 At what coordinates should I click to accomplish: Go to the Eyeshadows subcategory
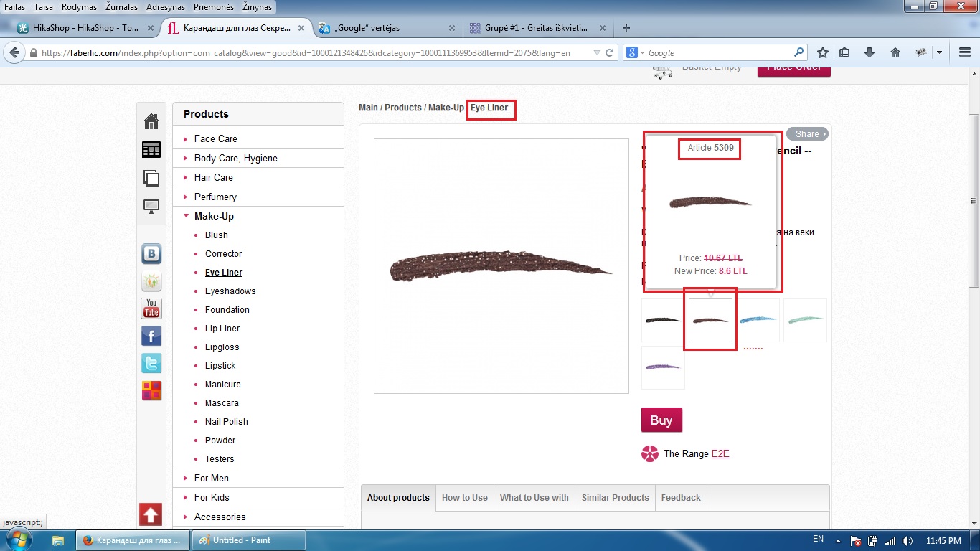point(230,291)
